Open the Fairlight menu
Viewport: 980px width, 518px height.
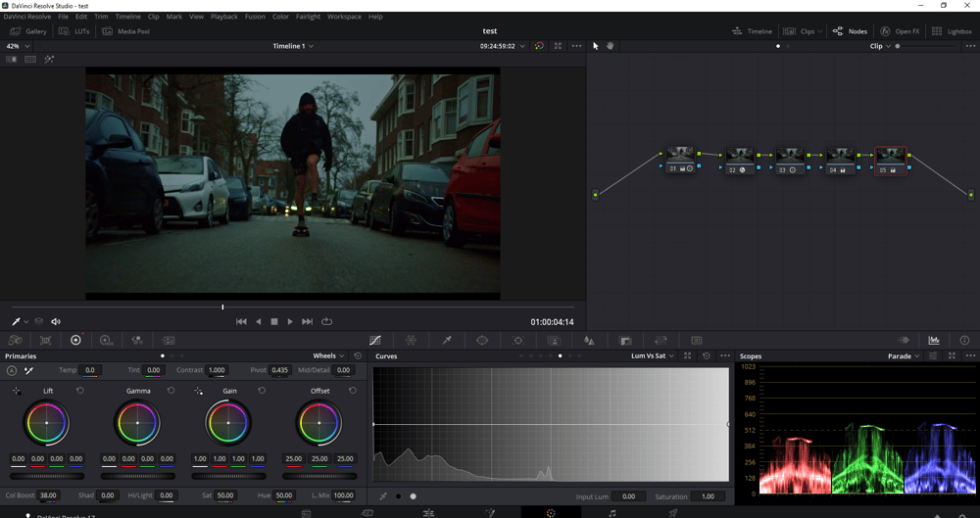[x=308, y=17]
